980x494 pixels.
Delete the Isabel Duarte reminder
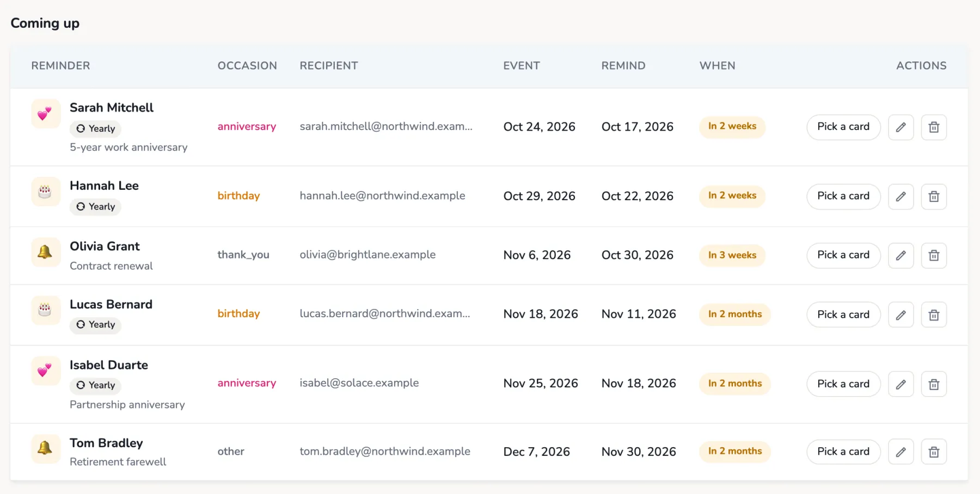[934, 384]
